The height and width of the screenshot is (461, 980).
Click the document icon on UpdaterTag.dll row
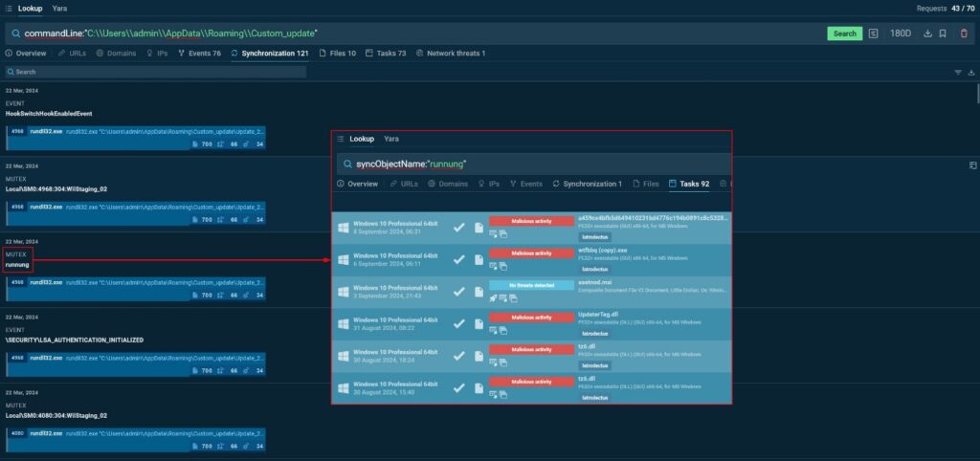[478, 323]
